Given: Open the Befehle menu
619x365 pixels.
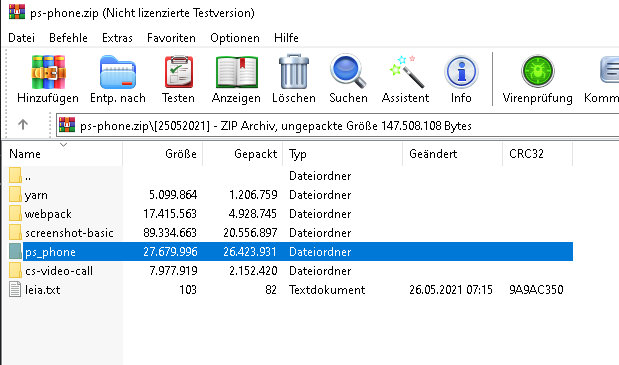Looking at the screenshot, I should 68,38.
